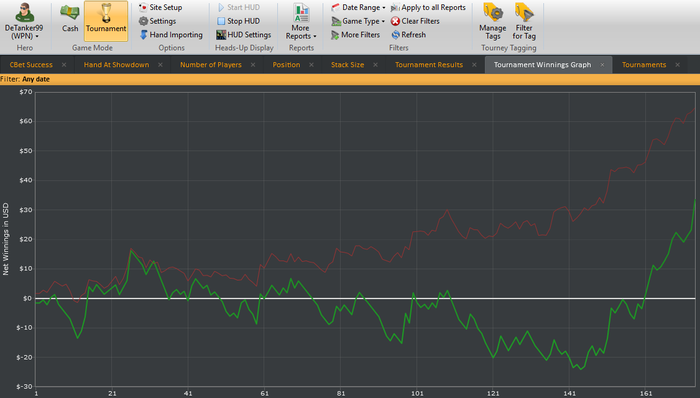Open the More Reports dropdown
Screen dimensions: 700x398
click(x=301, y=21)
